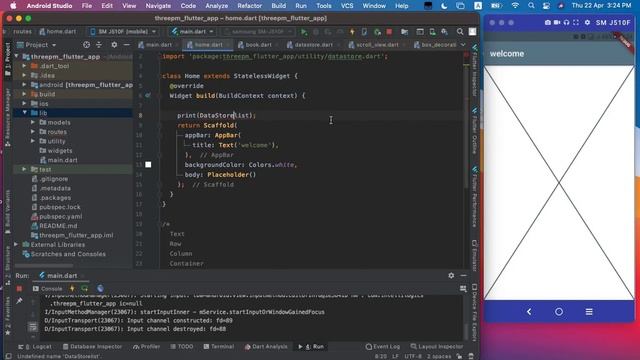
Task: Open the VCS menu
Action: pos(347,6)
